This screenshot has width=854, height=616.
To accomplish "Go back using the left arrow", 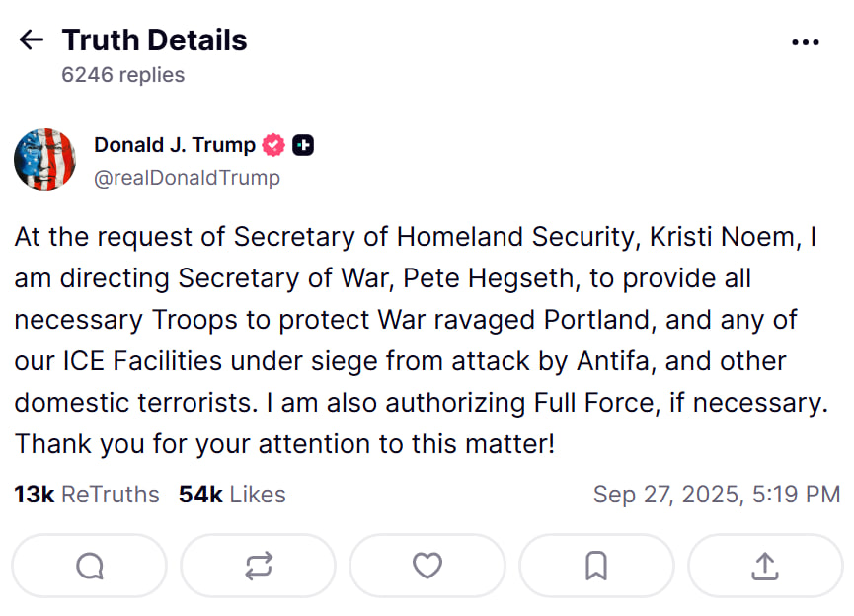I will pyautogui.click(x=32, y=40).
